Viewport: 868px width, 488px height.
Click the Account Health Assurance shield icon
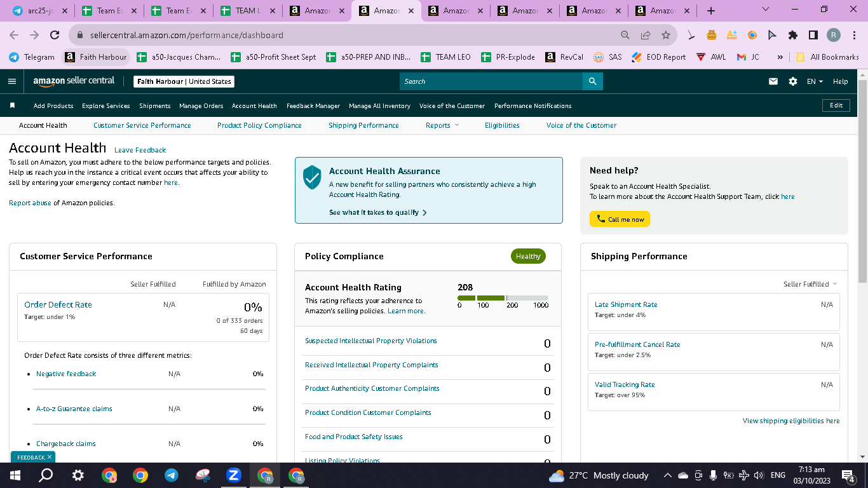point(312,177)
